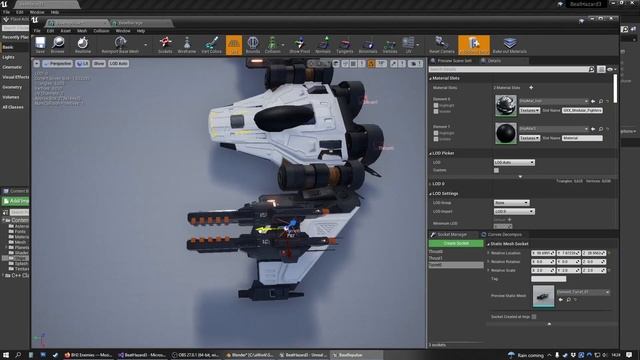Click Reimport Base Mesh icon

tap(120, 44)
